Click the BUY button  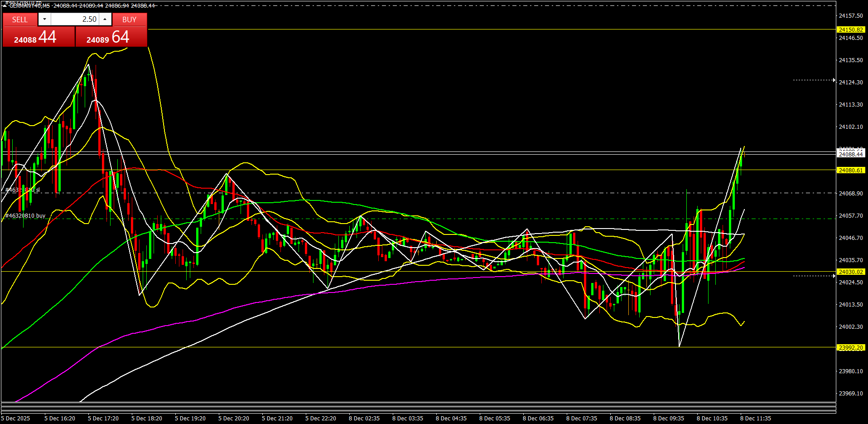point(130,19)
